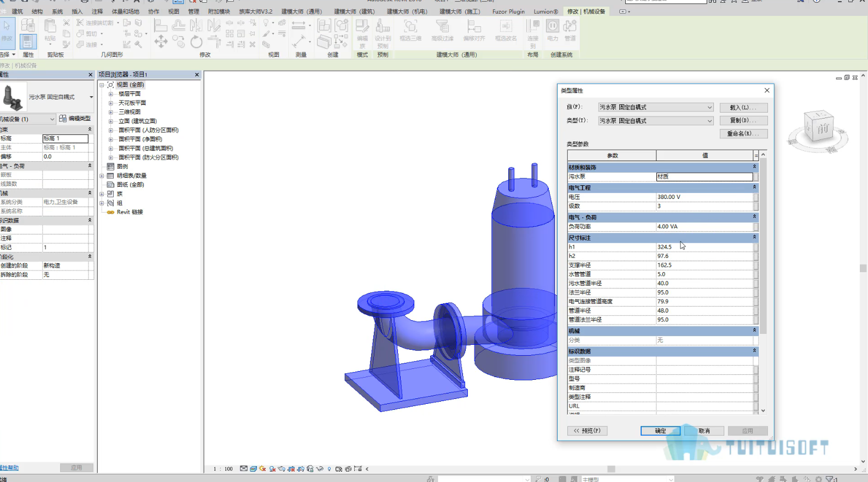This screenshot has width=868, height=482.
Task: Click the ViewCube front (前) face
Action: pyautogui.click(x=822, y=130)
